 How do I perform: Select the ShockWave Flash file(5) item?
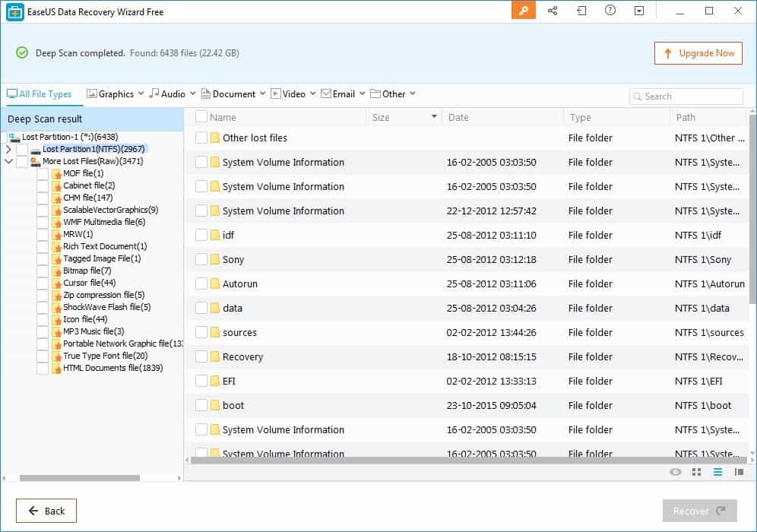(106, 307)
